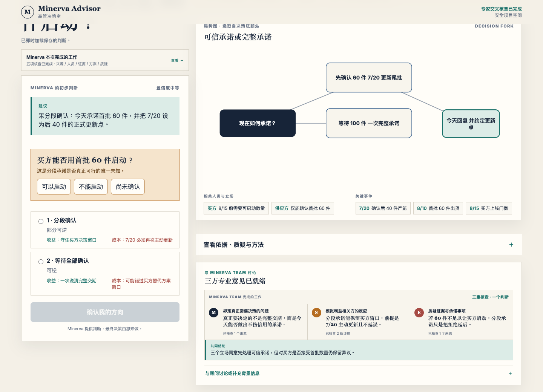The width and height of the screenshot is (543, 392).
Task: Select node 等待 100 件 一次完整承诺
Action: coord(369,123)
